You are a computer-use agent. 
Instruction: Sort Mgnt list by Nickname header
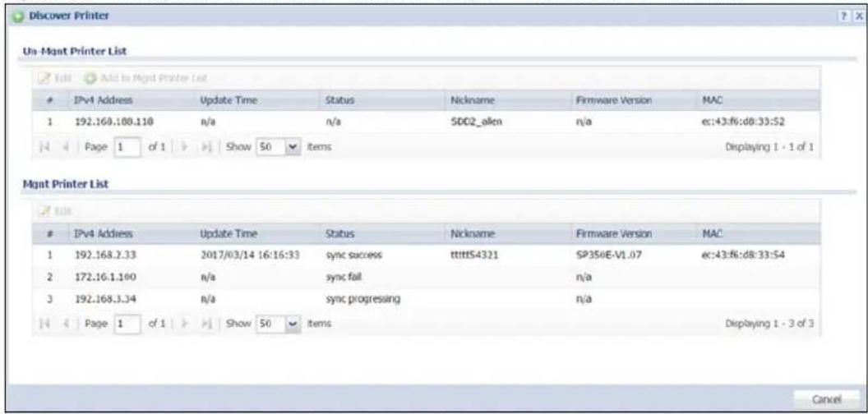tap(506, 233)
